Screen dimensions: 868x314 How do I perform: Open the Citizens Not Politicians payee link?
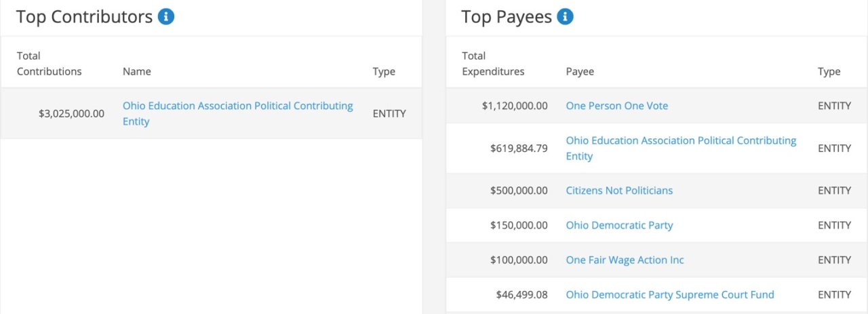620,191
